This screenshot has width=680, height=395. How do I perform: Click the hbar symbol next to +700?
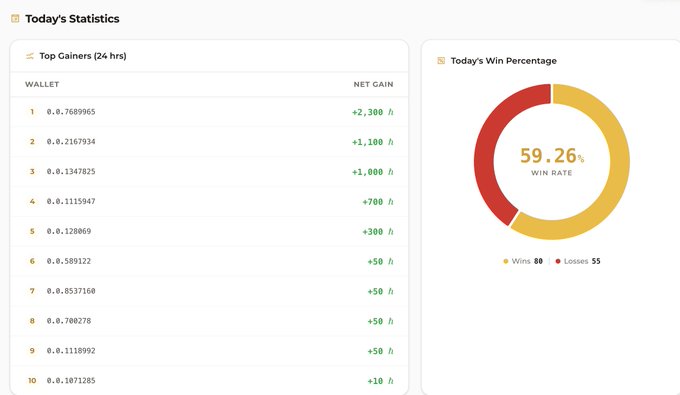coord(391,202)
